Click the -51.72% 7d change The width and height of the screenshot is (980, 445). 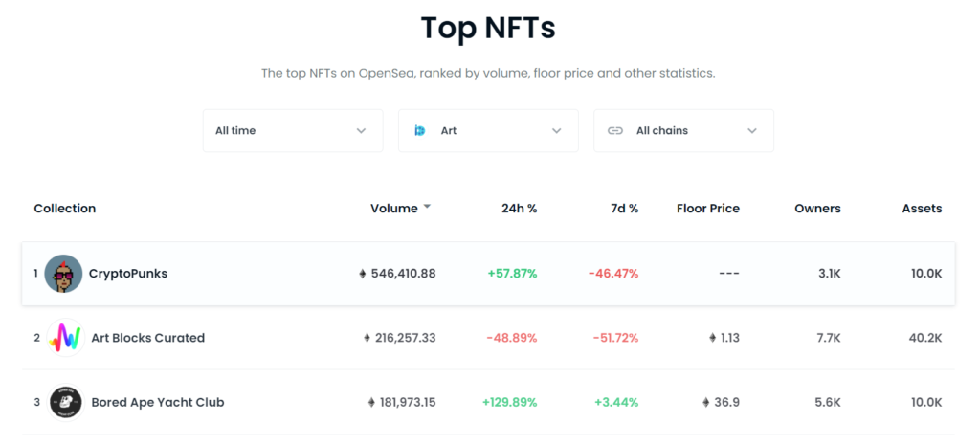pyautogui.click(x=615, y=338)
